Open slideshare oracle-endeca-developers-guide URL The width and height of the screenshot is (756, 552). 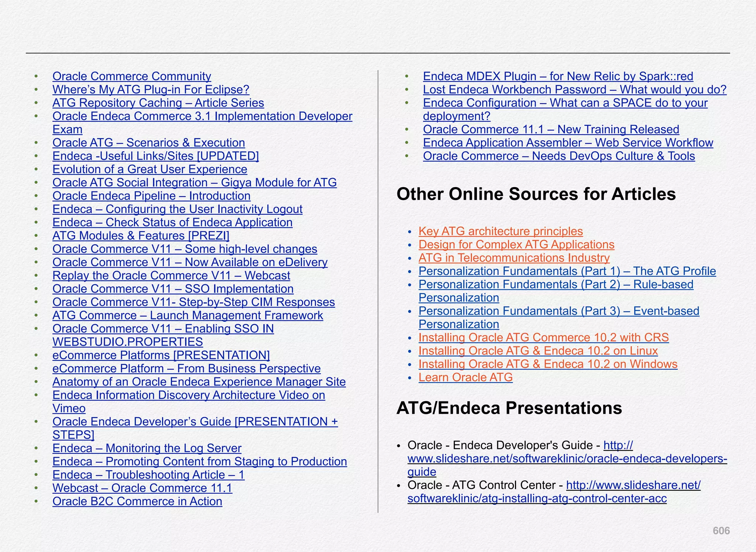click(x=567, y=459)
